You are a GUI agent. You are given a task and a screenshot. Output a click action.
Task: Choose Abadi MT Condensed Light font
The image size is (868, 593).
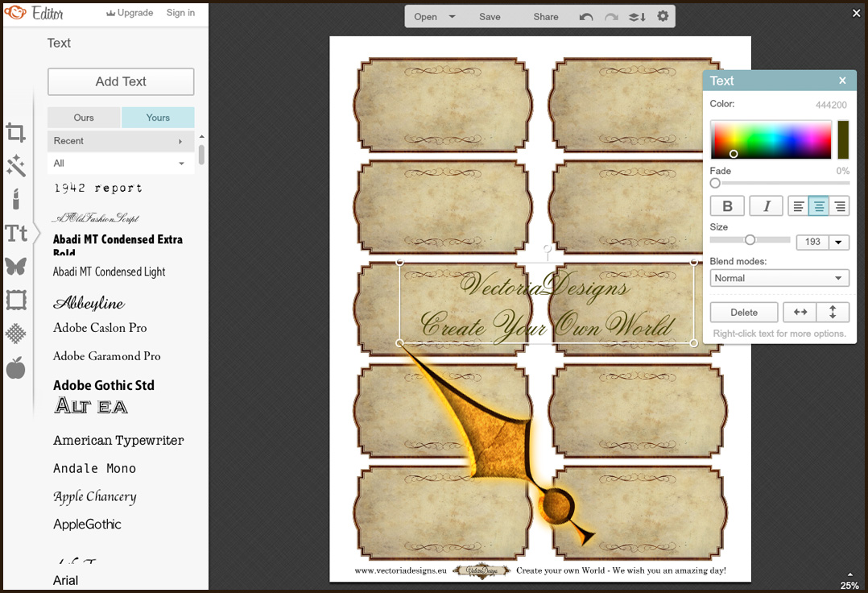pos(109,272)
